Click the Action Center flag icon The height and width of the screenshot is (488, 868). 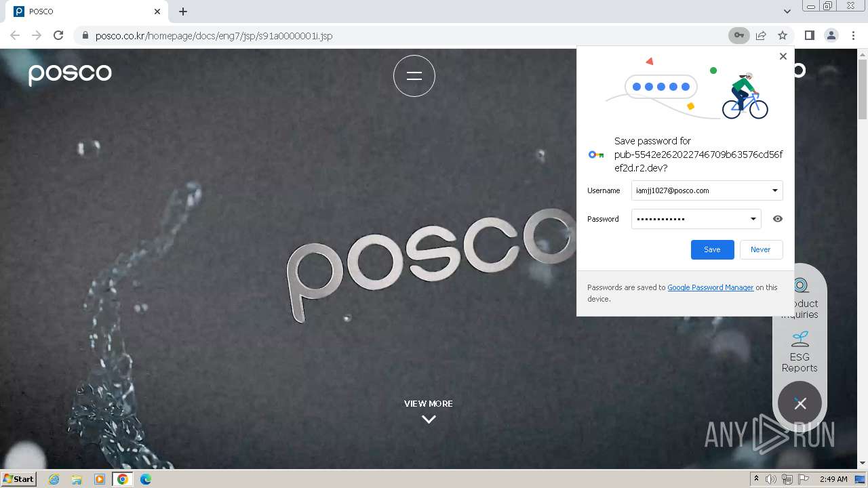coord(804,479)
